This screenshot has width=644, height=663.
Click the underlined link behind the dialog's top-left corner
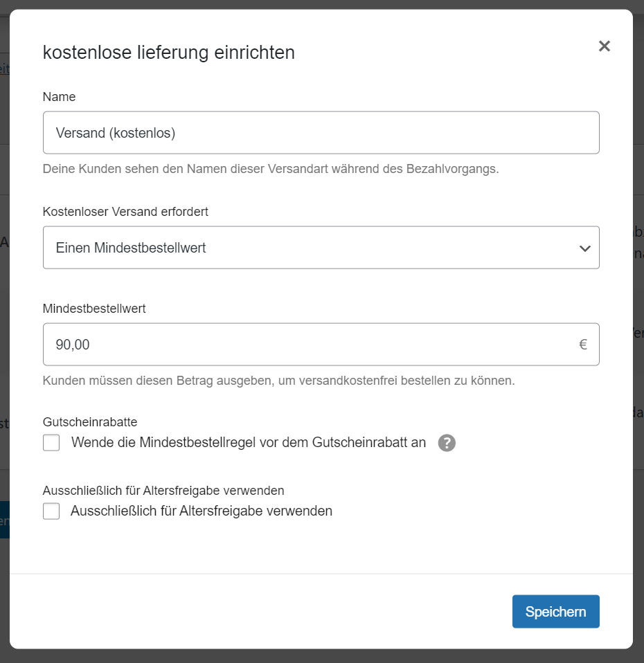coord(4,69)
